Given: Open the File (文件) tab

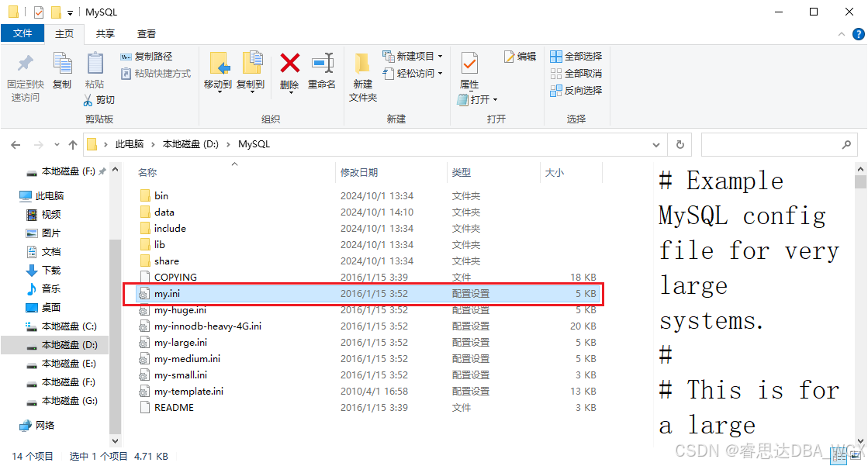Looking at the screenshot, I should pos(22,33).
